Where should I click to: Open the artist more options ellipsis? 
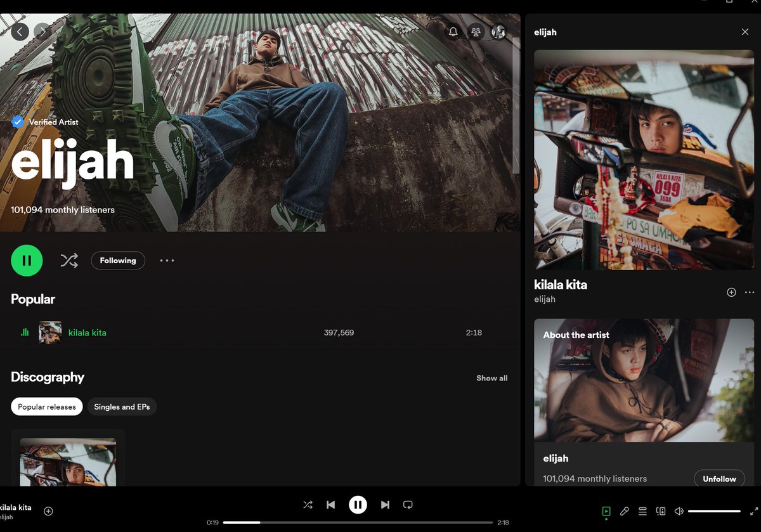pyautogui.click(x=167, y=261)
